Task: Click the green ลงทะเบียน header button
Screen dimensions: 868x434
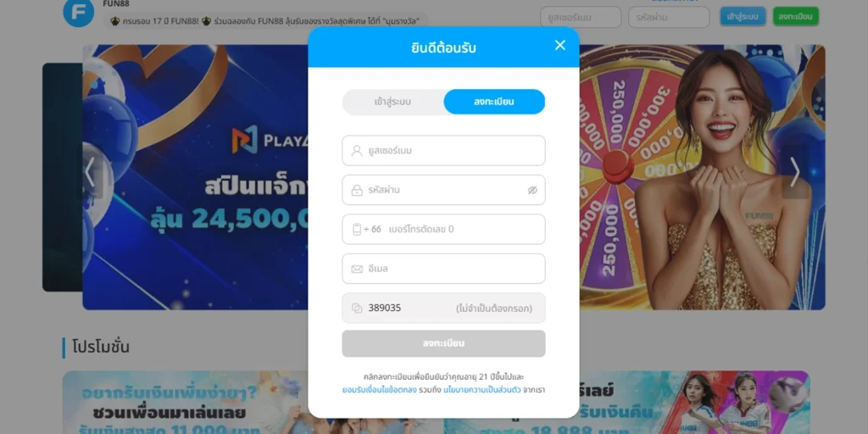Action: click(795, 17)
